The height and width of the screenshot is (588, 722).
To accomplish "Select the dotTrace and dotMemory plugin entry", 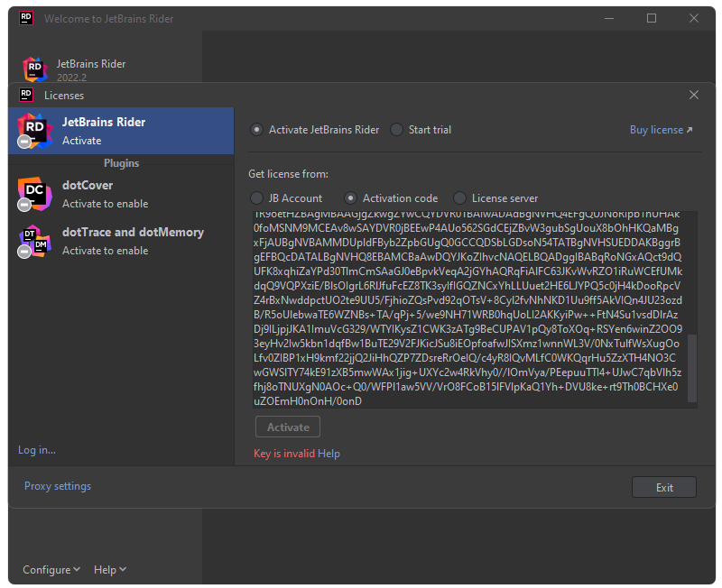I will (x=121, y=241).
